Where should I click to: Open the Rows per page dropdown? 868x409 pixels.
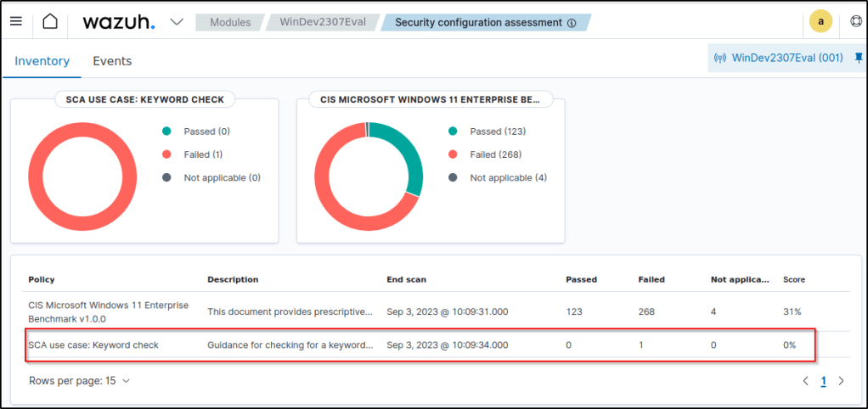tap(80, 381)
